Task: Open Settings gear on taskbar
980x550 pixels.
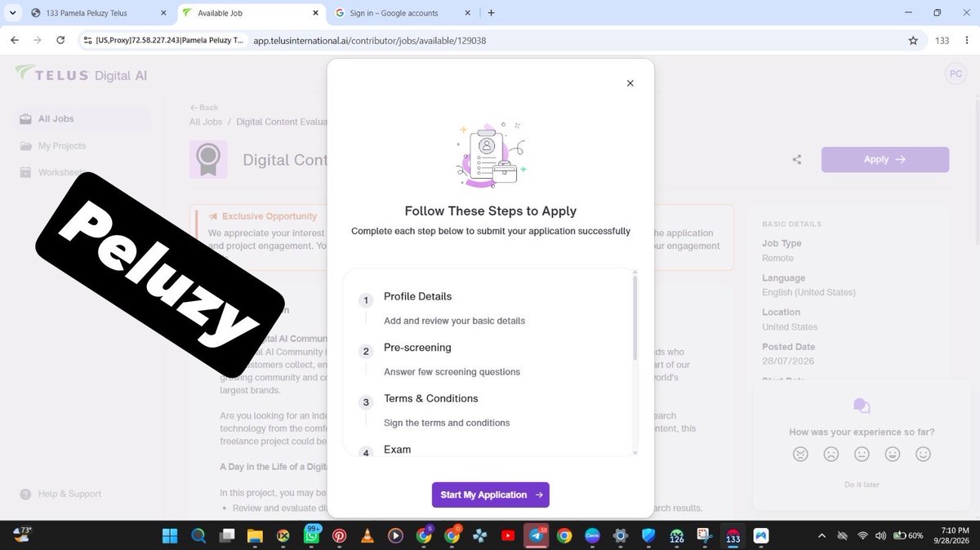Action: click(621, 536)
